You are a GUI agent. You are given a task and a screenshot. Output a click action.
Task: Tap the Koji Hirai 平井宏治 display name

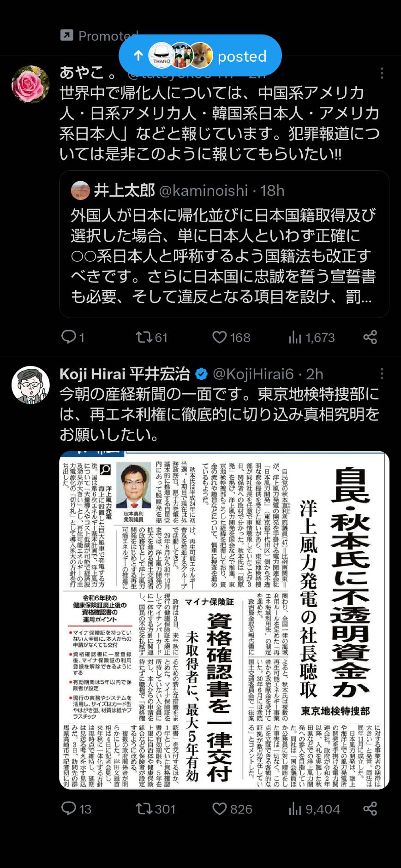pos(125,374)
